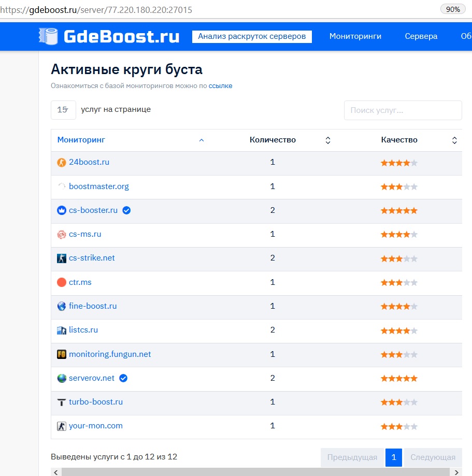Click the star rating for listcs.ru
Image resolution: width=472 pixels, height=476 pixels.
click(399, 330)
